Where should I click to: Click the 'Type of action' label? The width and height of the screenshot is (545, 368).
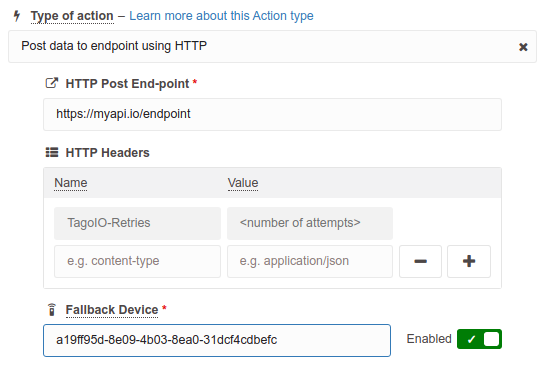72,16
